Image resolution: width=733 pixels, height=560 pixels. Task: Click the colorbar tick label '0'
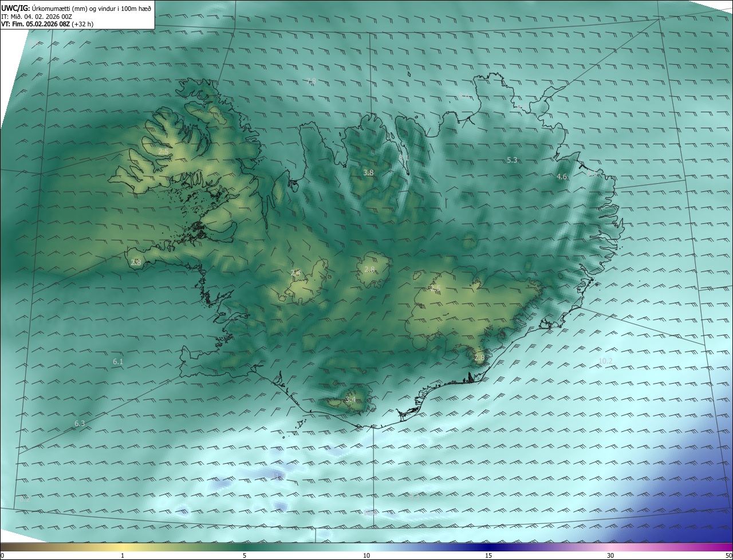pos(2,555)
